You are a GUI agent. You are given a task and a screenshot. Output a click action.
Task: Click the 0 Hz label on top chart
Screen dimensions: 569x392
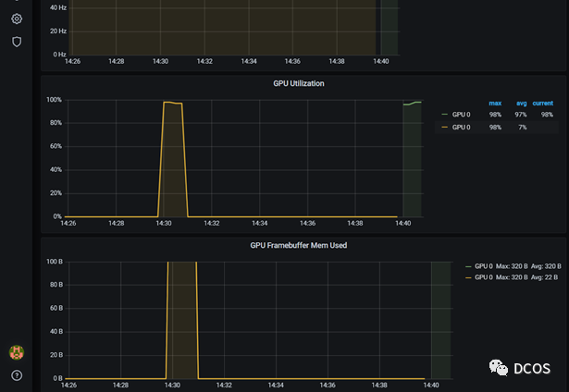59,55
